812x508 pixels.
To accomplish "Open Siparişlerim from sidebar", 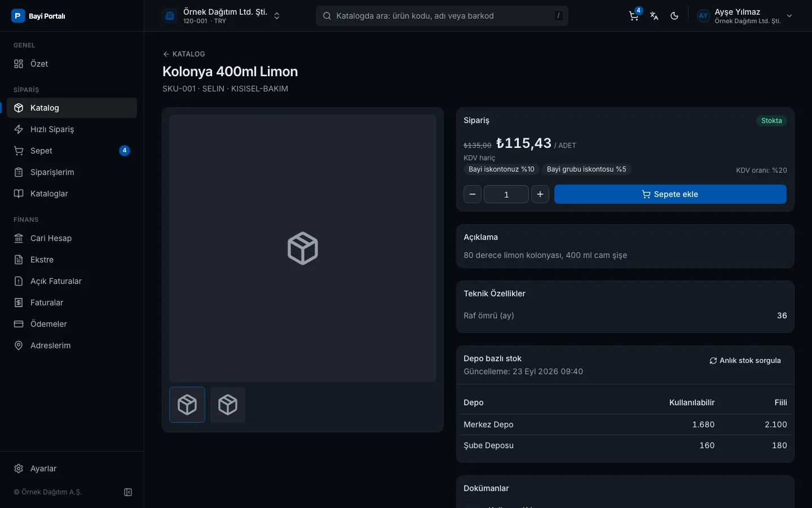I will pos(72,172).
